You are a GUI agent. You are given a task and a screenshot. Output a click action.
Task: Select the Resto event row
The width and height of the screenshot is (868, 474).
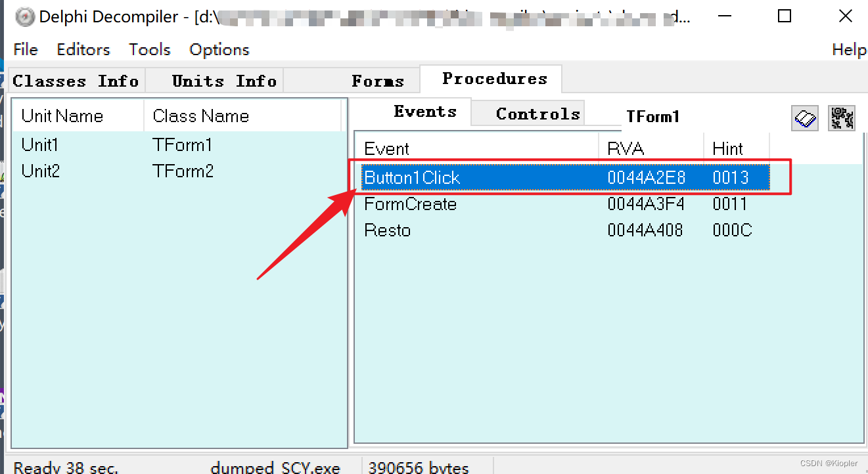[x=566, y=230]
